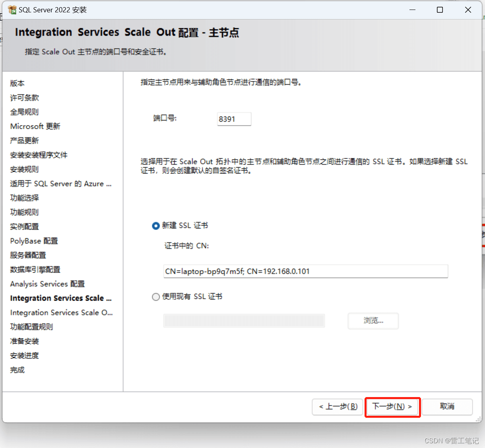This screenshot has height=448, width=485.
Task: Click the 证书中的 CN: label
Action: pyautogui.click(x=187, y=246)
